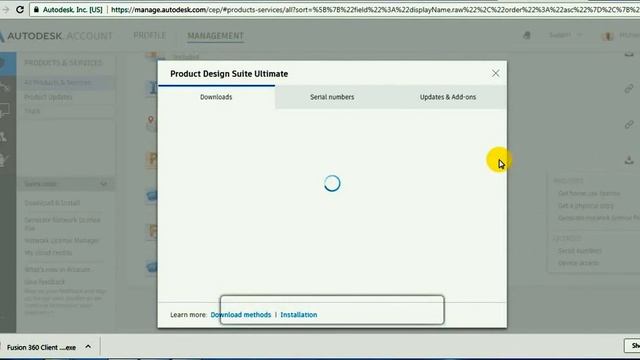
Task: Go to the PROFILE section
Action: (x=149, y=36)
